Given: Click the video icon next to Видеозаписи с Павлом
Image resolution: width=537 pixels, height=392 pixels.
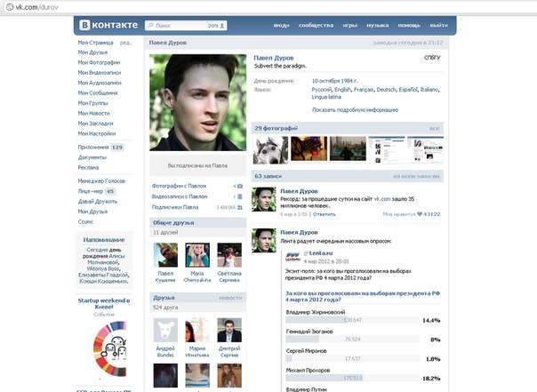Looking at the screenshot, I should tap(240, 196).
